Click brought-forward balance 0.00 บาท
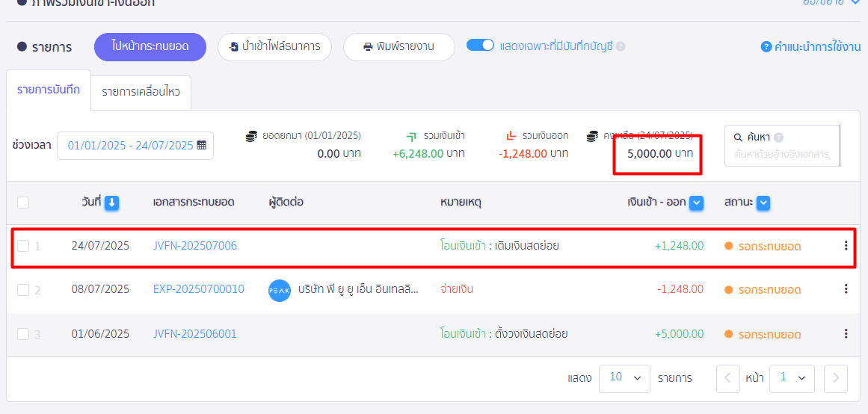Viewport: 868px width, 414px height. tap(339, 153)
